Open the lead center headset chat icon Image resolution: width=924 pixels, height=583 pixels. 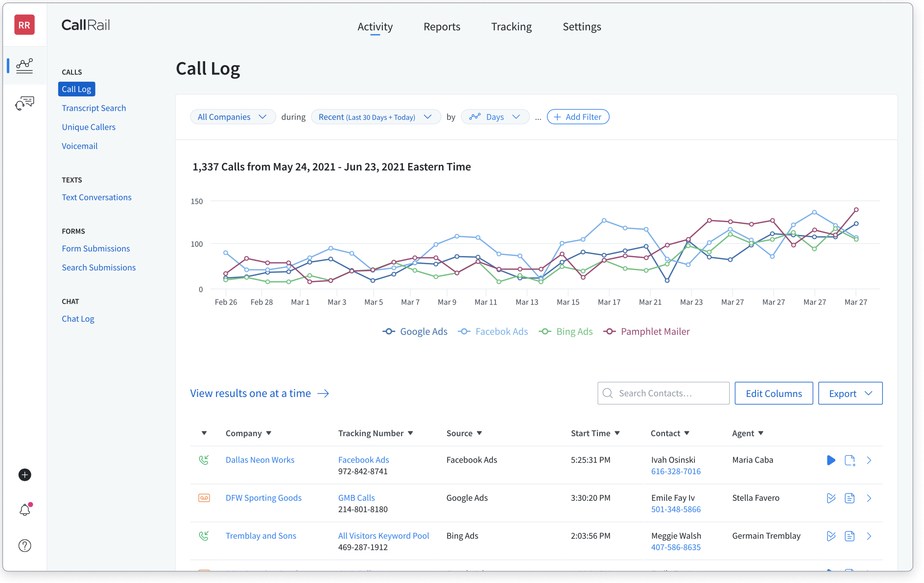24,103
